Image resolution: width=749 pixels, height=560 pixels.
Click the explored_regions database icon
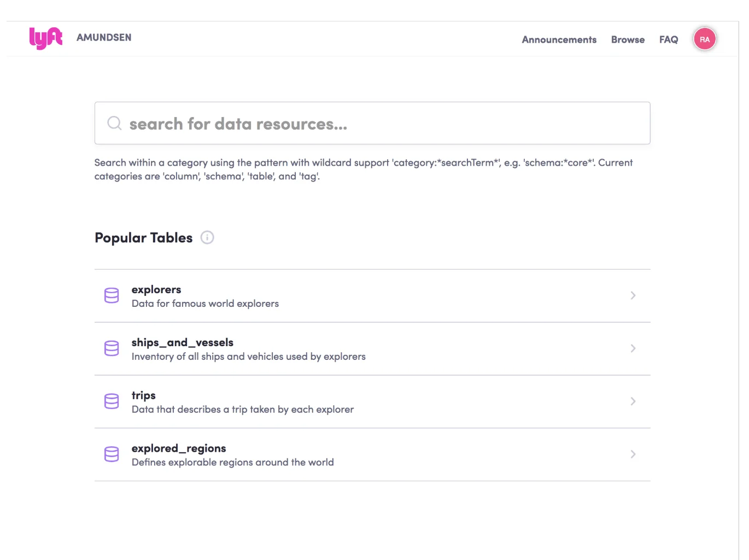point(112,454)
